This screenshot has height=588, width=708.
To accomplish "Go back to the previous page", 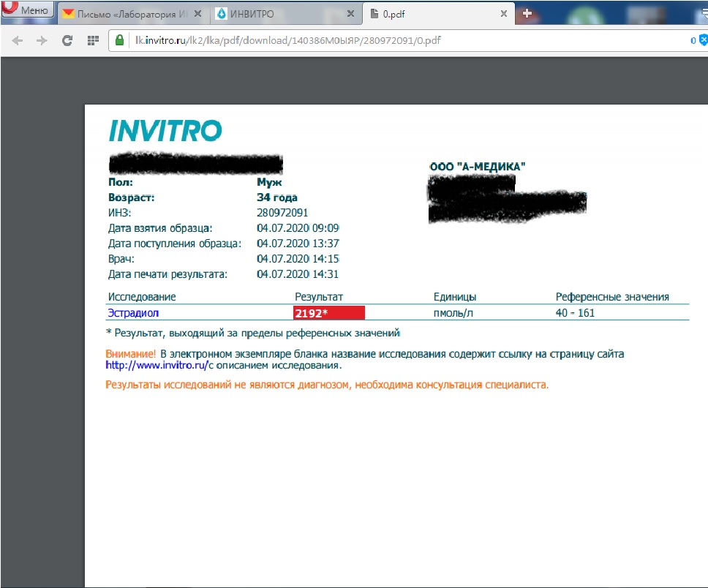I will click(x=18, y=41).
